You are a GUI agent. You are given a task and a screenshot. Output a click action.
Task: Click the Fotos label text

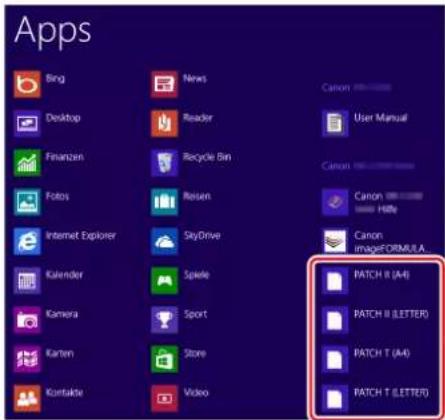57,196
